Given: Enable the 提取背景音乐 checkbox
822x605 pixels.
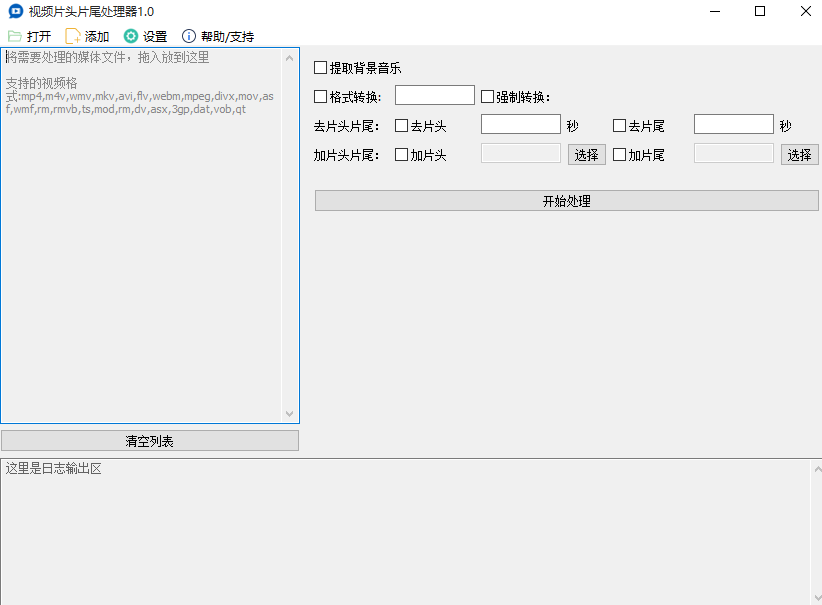Looking at the screenshot, I should click(320, 68).
